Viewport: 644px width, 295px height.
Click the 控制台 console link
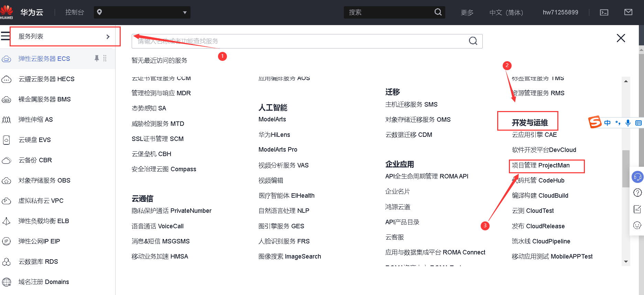tap(75, 12)
